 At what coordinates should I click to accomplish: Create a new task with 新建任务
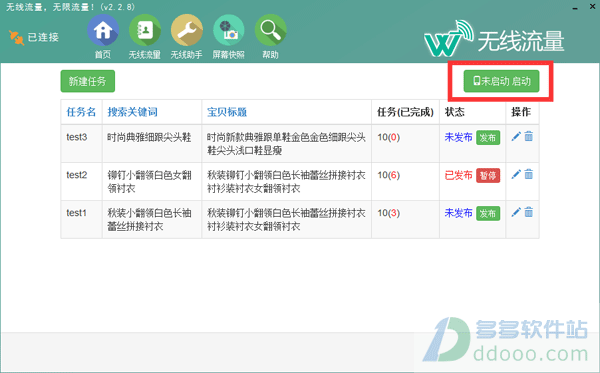pos(88,81)
